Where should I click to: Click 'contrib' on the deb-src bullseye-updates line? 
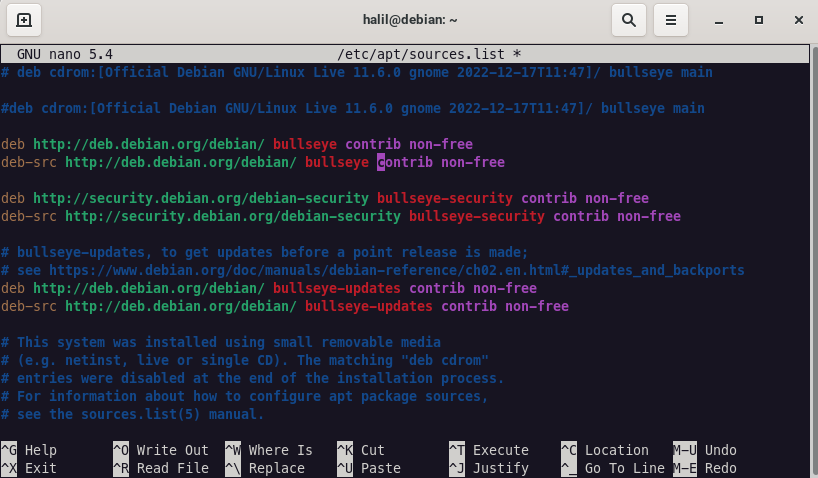coord(469,306)
